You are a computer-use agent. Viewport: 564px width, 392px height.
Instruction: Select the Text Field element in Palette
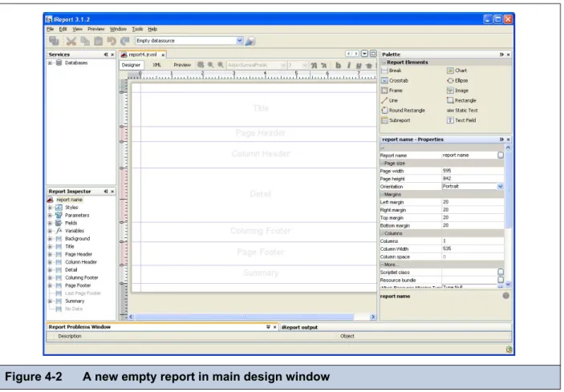click(461, 120)
